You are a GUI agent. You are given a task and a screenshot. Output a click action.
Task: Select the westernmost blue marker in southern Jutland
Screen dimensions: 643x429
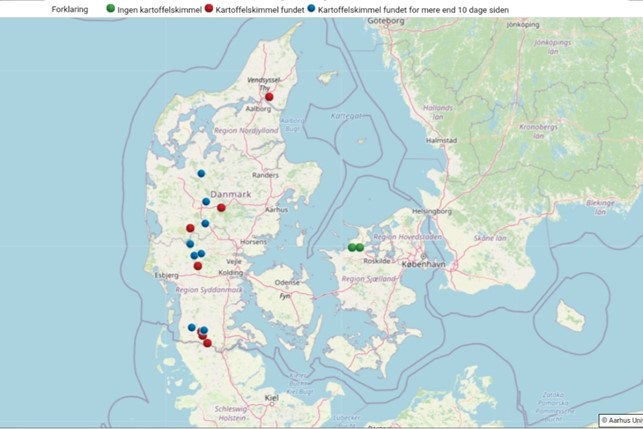click(x=191, y=327)
